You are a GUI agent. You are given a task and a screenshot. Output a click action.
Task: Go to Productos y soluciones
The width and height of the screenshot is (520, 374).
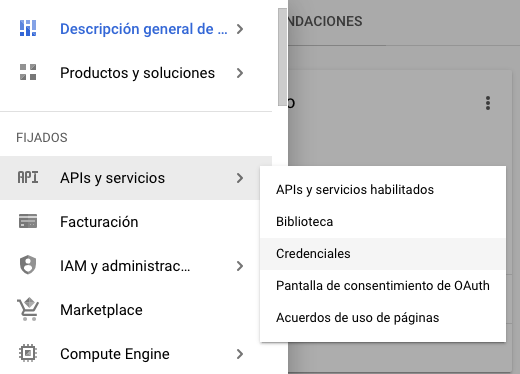136,73
